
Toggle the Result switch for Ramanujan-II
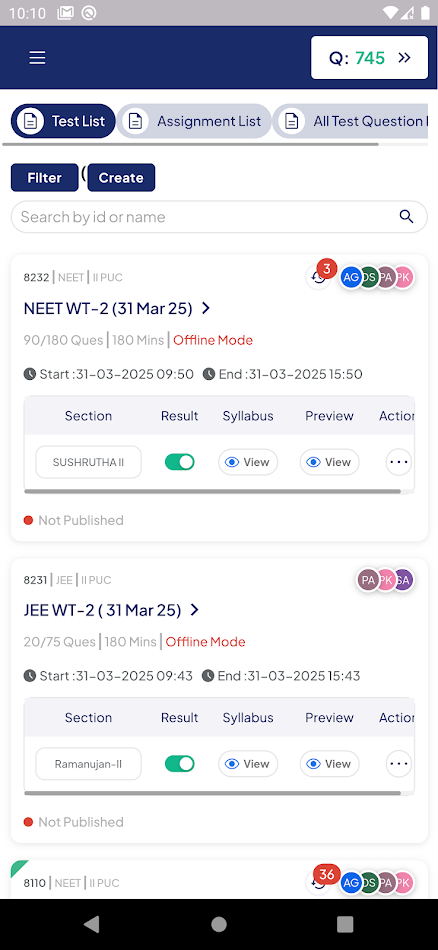179,764
